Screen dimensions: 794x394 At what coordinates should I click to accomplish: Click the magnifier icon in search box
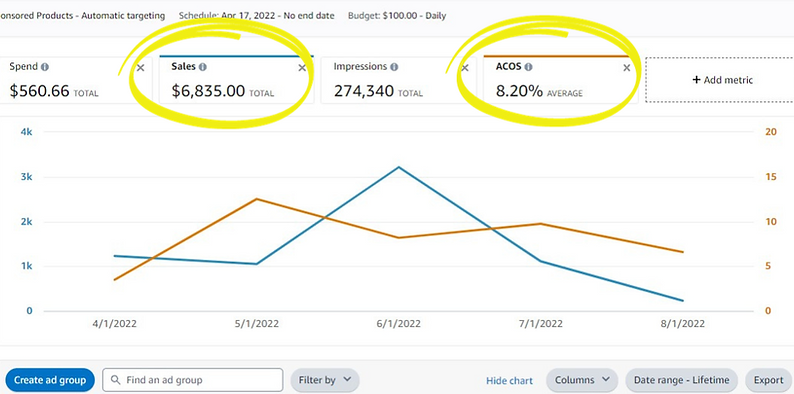pyautogui.click(x=115, y=380)
